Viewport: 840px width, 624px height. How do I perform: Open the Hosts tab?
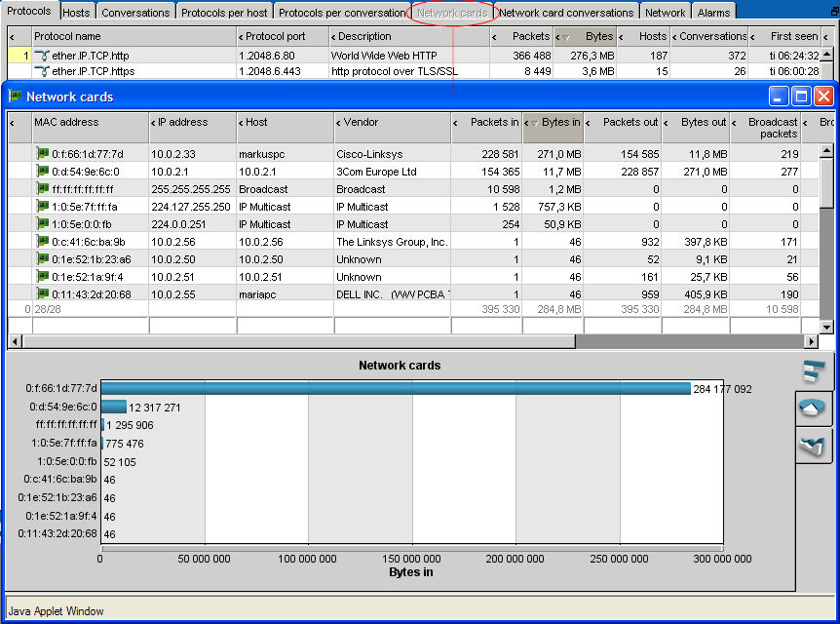[75, 13]
